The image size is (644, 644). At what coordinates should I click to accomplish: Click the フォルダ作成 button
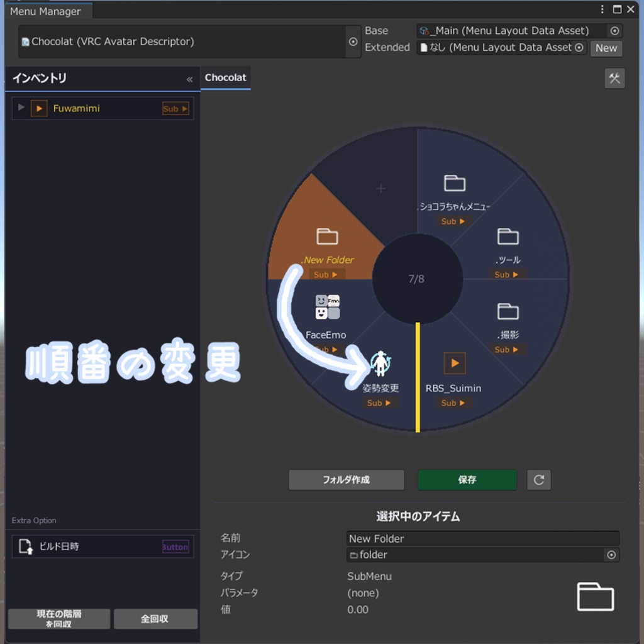[347, 480]
